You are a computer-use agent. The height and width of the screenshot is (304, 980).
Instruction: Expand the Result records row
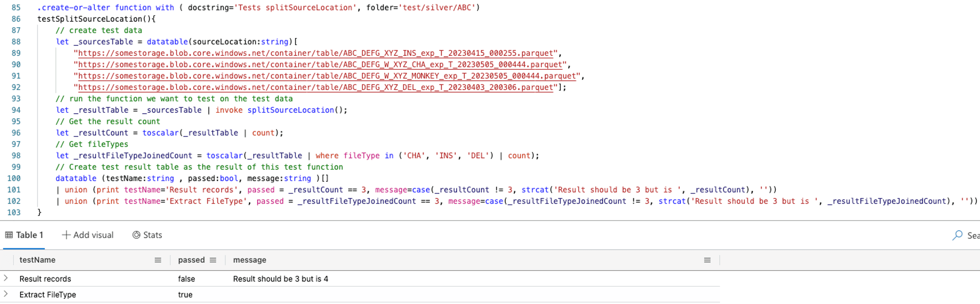6,278
